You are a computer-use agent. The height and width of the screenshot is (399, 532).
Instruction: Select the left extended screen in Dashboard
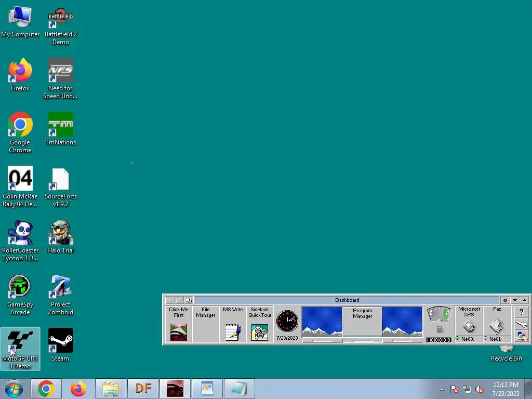[x=322, y=321]
